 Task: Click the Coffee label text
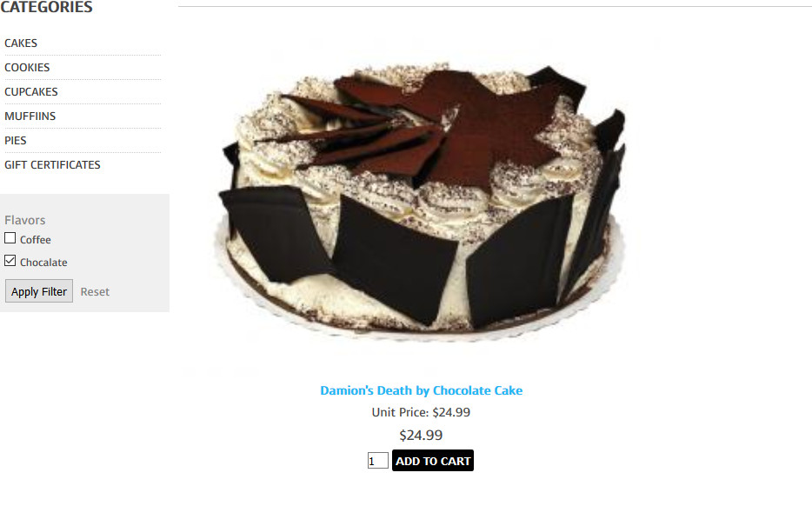pyautogui.click(x=36, y=240)
